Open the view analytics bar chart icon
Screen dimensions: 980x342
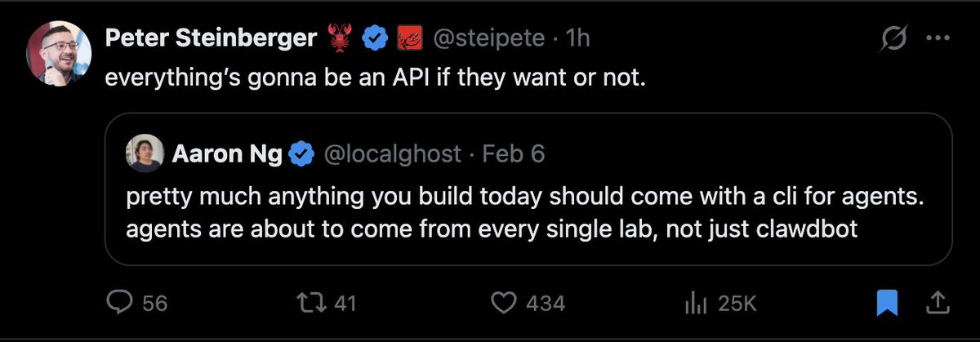coord(694,304)
